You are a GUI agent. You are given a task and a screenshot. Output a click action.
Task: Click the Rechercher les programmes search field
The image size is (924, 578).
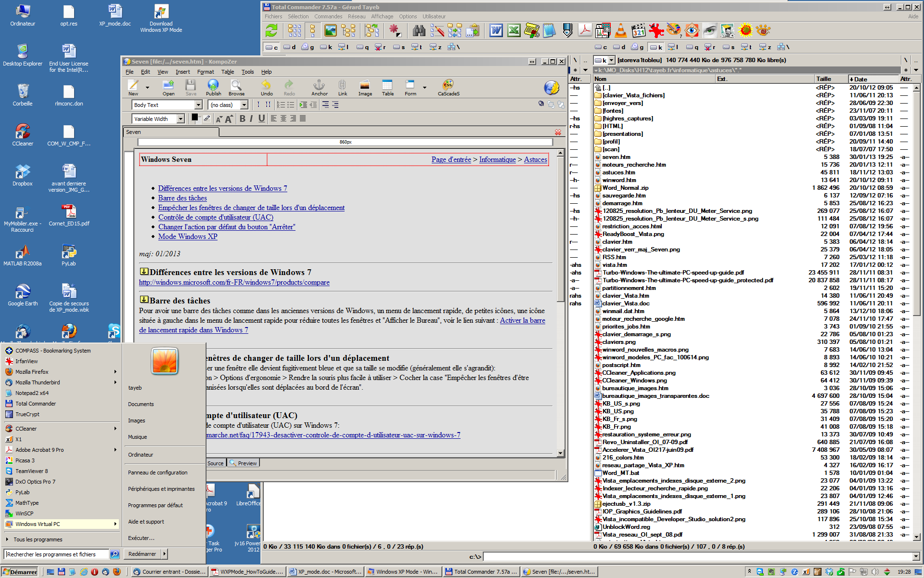(x=57, y=554)
